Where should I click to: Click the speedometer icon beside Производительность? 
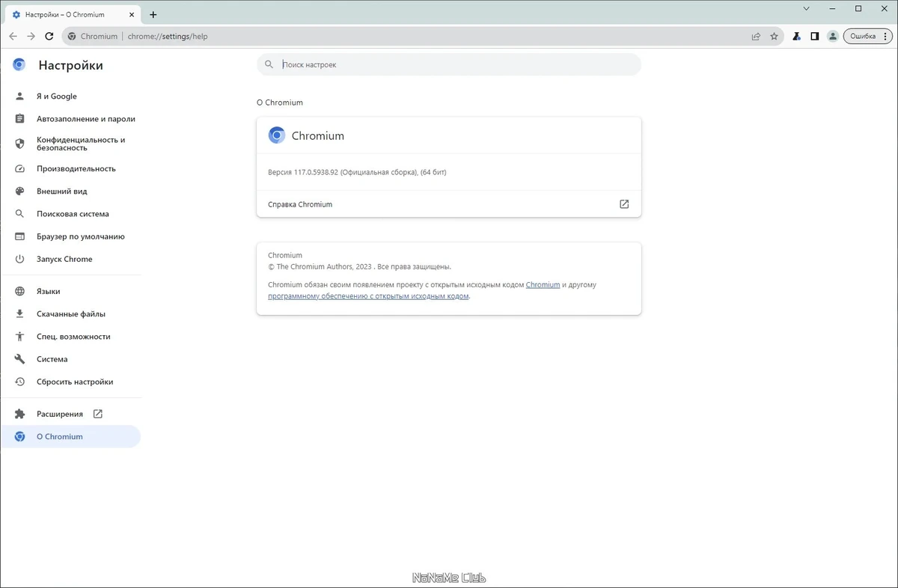click(20, 169)
